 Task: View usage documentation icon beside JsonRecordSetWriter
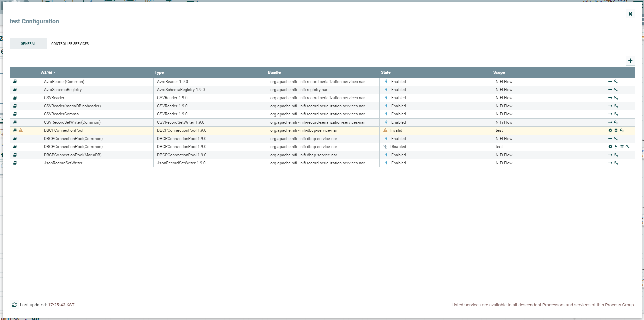15,163
